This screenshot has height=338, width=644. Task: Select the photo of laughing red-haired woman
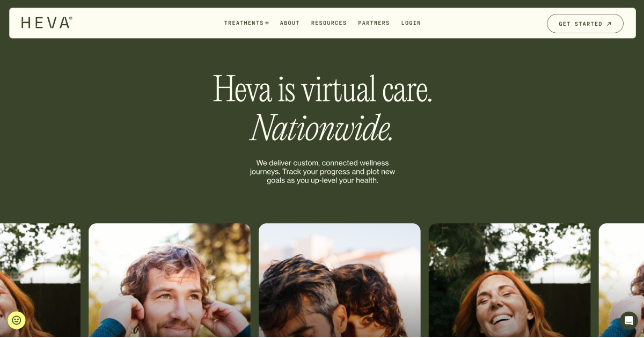click(x=509, y=281)
